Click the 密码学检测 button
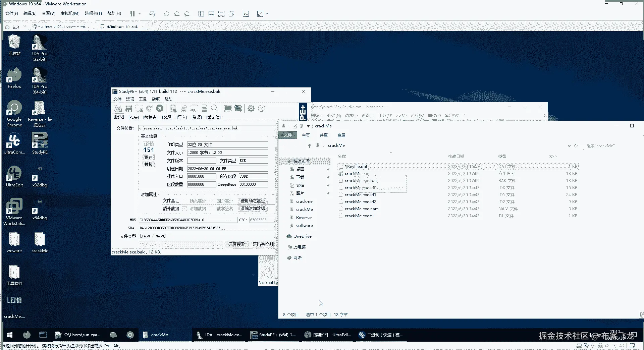The height and width of the screenshot is (350, 644). (263, 244)
